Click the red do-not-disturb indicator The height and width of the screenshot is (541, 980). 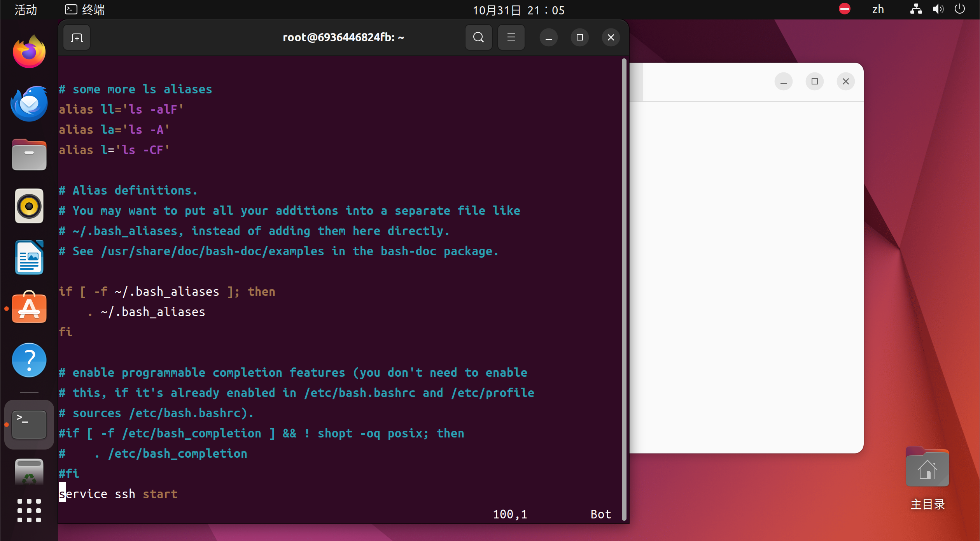pos(844,9)
